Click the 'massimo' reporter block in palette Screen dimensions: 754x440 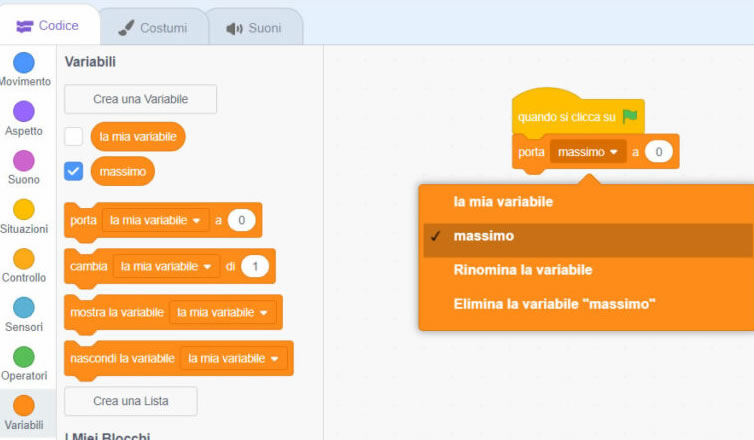pos(123,171)
